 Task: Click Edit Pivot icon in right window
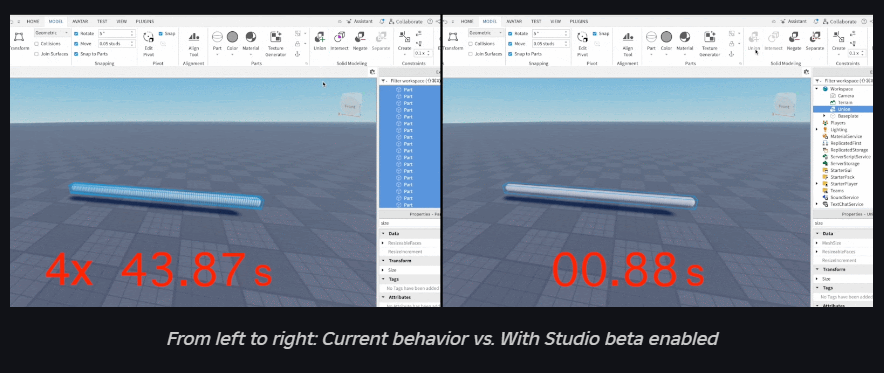coord(582,38)
